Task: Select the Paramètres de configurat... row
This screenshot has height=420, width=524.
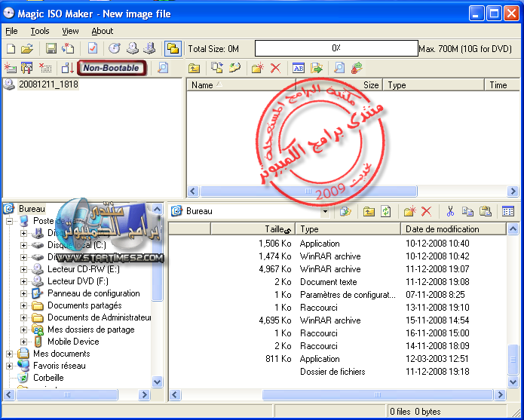Action: [x=338, y=295]
